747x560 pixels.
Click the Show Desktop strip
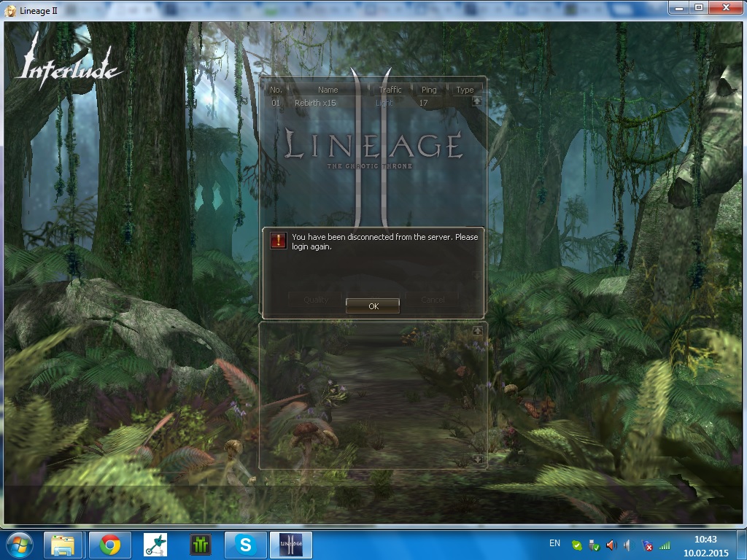(x=743, y=545)
